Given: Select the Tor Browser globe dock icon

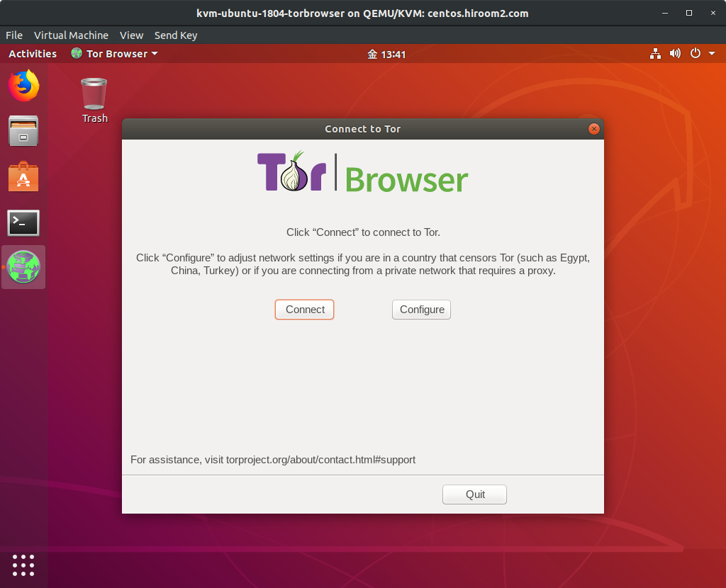Looking at the screenshot, I should coord(23,267).
